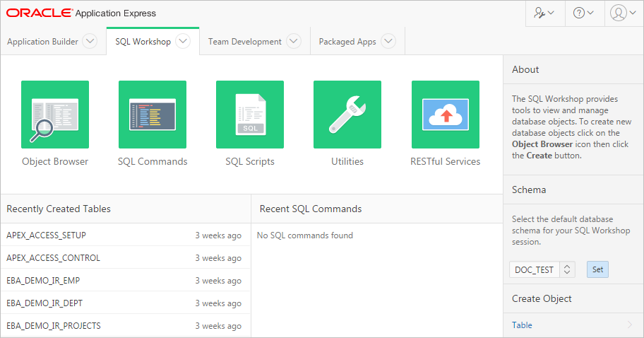
Task: Open the RESTful Services cloud icon
Action: (x=445, y=114)
